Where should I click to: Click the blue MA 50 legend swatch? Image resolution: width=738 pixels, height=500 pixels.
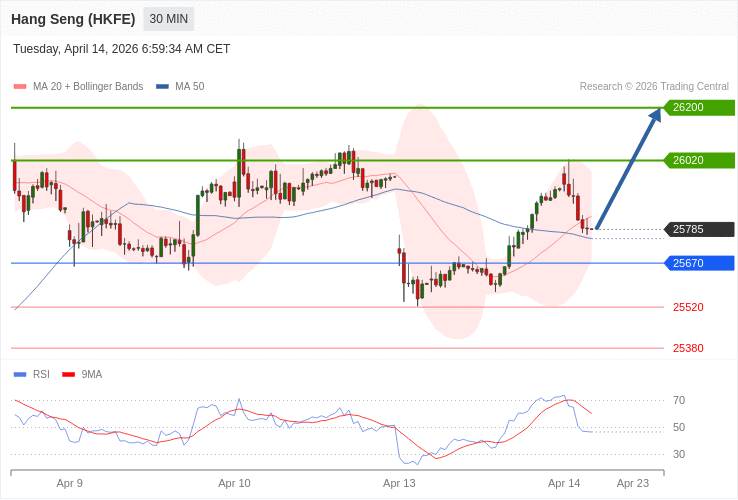pos(162,87)
